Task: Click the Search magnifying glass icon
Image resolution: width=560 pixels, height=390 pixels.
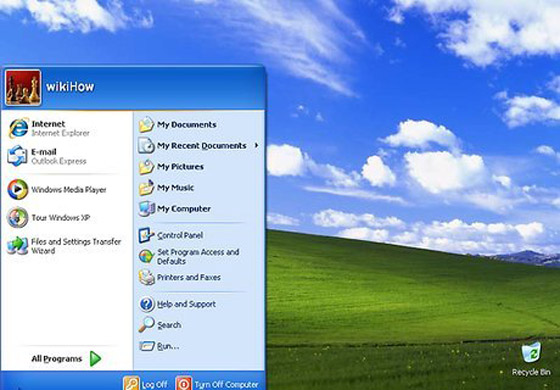Action: 146,325
